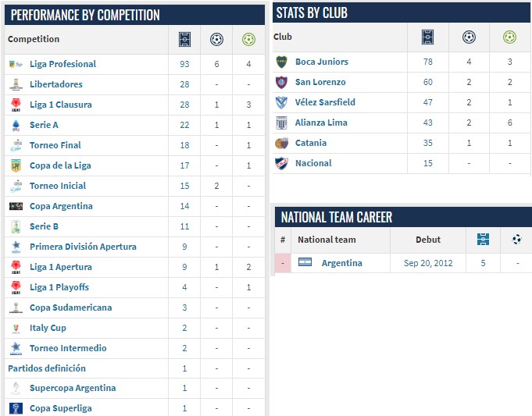Click the San Lorenzo club crest icon
Viewport: 532px width, 416px height.
coord(281,82)
